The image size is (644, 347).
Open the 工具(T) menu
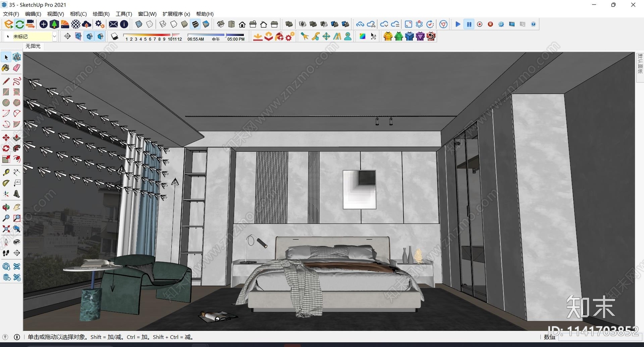[124, 14]
